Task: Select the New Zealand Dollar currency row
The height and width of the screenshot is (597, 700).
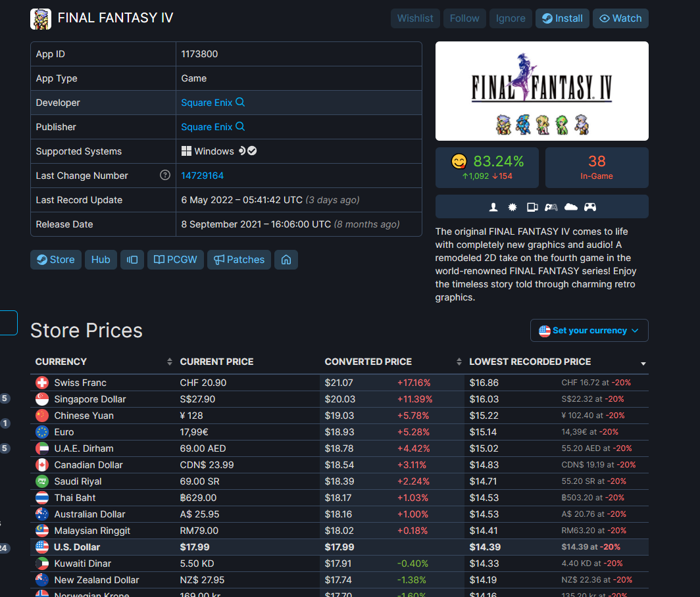Action: point(339,580)
